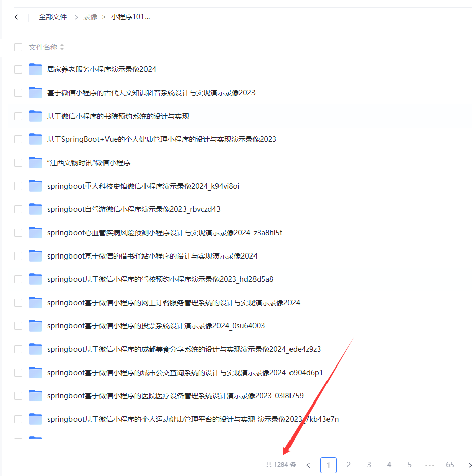Open springboot心血管疾病风险预测小程序 folder link
The height and width of the screenshot is (476, 472).
[x=164, y=233]
